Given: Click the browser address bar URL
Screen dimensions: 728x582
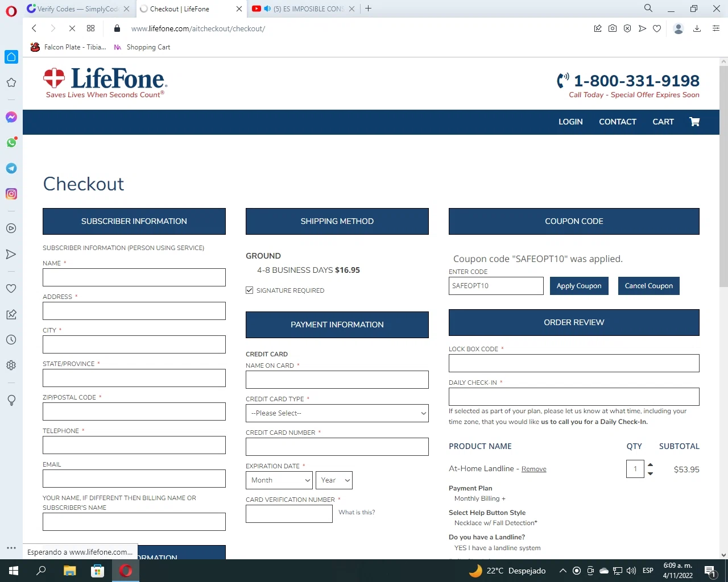Looking at the screenshot, I should 198,28.
